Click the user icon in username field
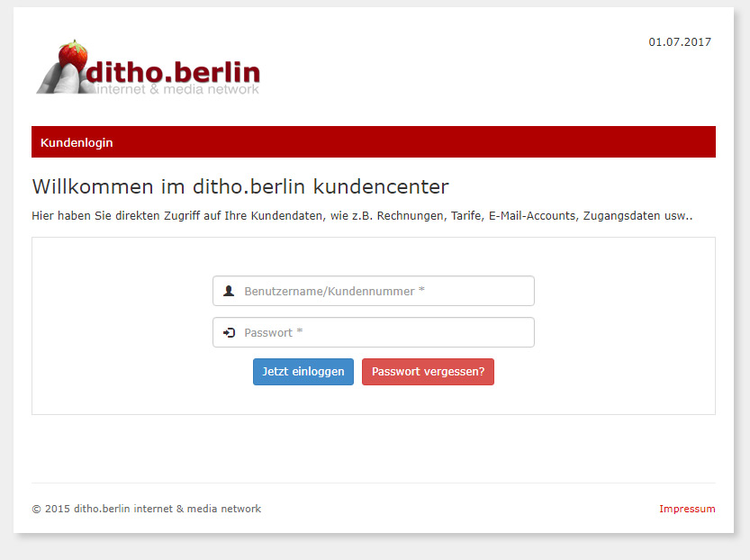Image resolution: width=750 pixels, height=560 pixels. point(229,291)
